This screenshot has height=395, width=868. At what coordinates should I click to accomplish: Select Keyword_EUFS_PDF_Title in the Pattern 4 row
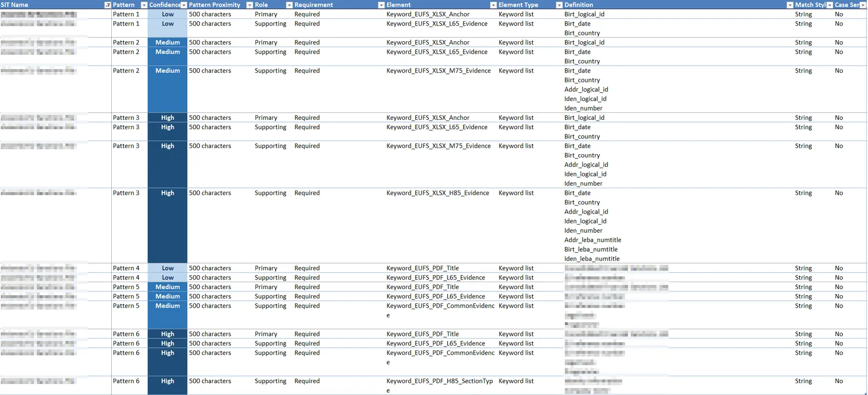click(423, 268)
